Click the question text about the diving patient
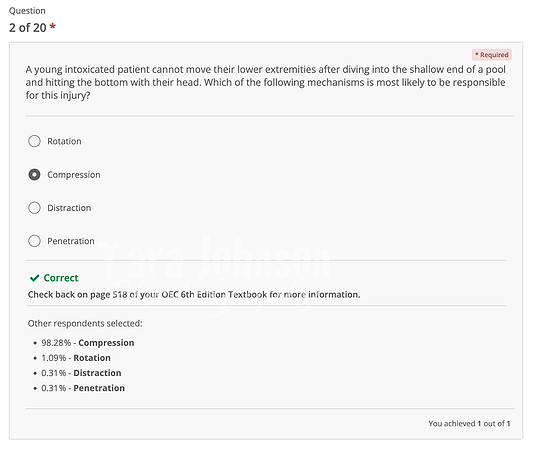536x450 pixels. pos(265,82)
